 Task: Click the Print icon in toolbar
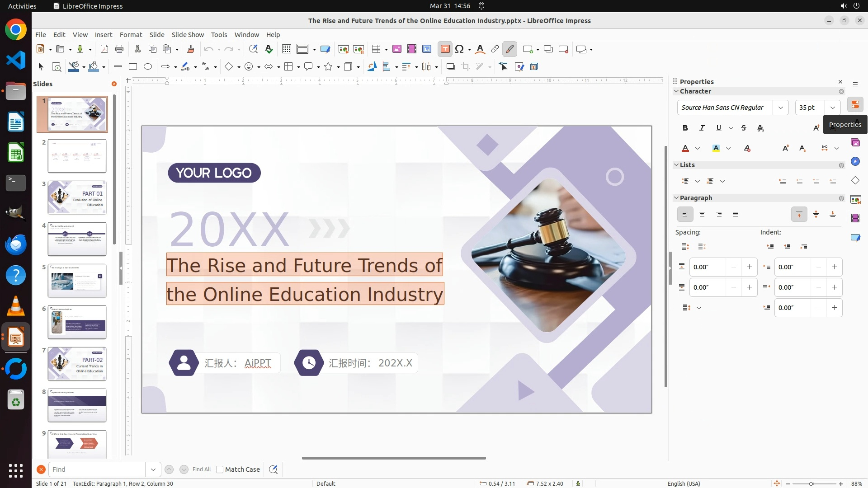tap(119, 49)
